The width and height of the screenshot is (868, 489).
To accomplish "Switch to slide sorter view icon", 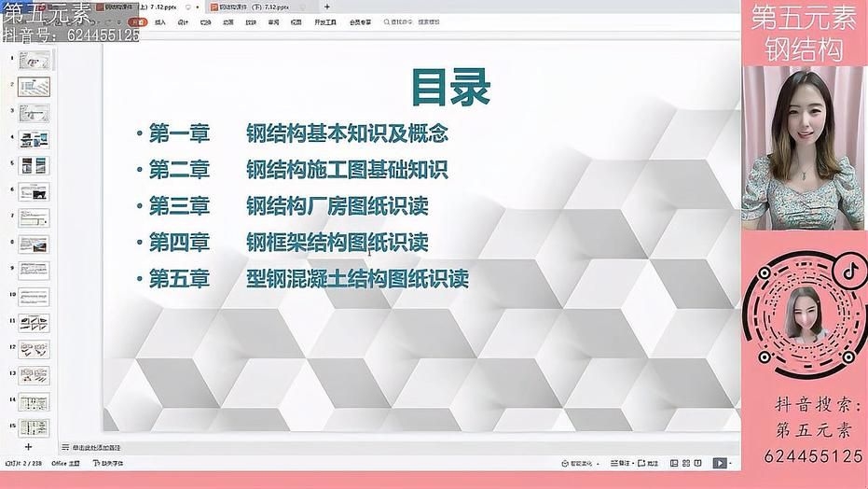I will [686, 464].
